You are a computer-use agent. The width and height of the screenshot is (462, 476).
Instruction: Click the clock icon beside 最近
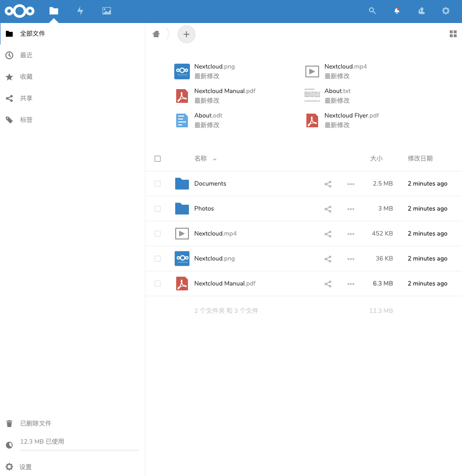click(x=9, y=55)
